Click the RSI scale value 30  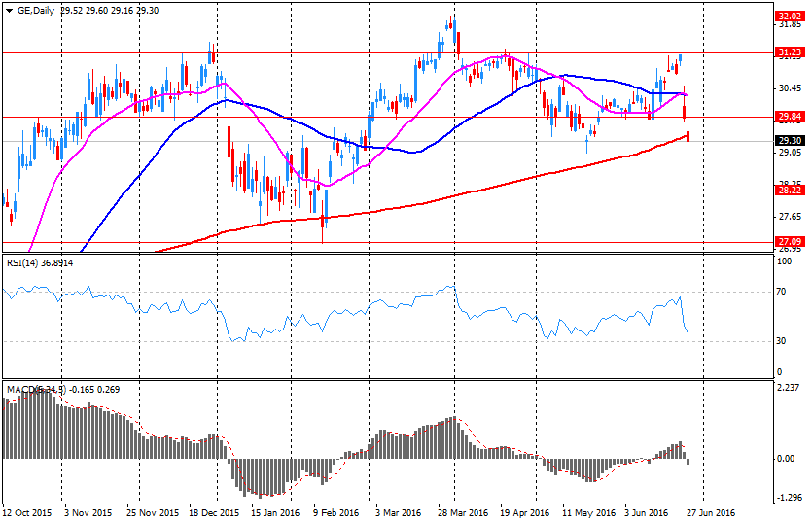click(x=781, y=340)
